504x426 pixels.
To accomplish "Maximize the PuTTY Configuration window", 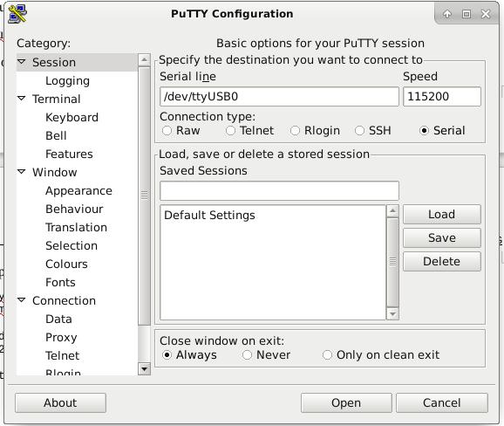I will click(467, 14).
